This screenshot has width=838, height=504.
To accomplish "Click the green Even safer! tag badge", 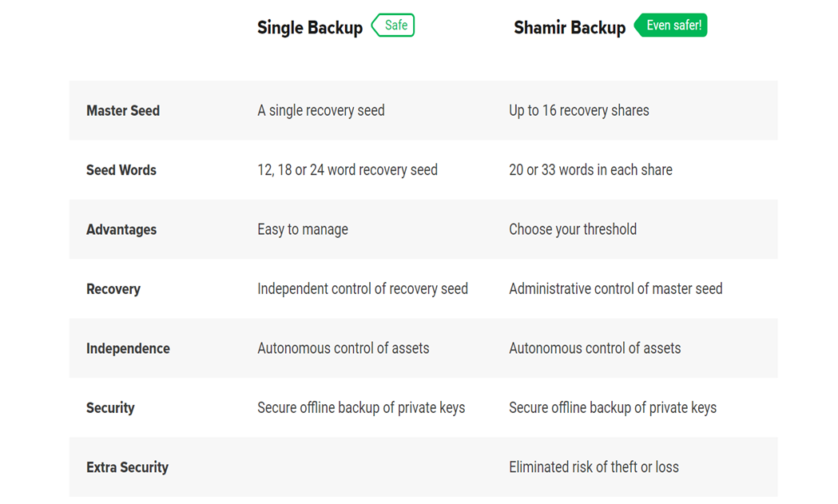I will [671, 25].
